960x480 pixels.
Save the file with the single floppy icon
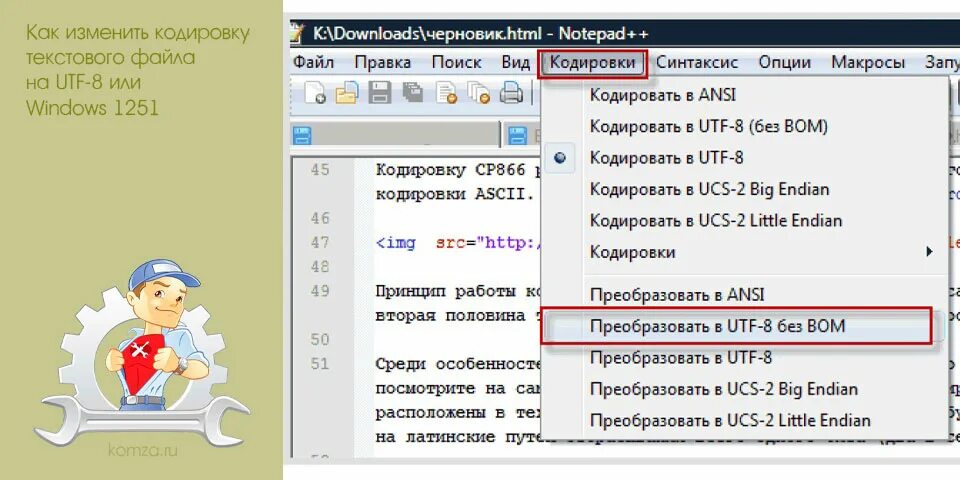(379, 93)
